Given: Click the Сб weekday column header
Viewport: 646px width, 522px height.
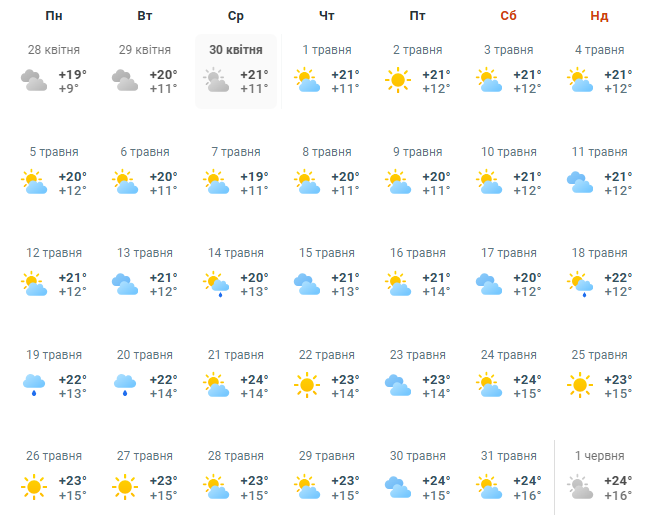Looking at the screenshot, I should (x=508, y=16).
